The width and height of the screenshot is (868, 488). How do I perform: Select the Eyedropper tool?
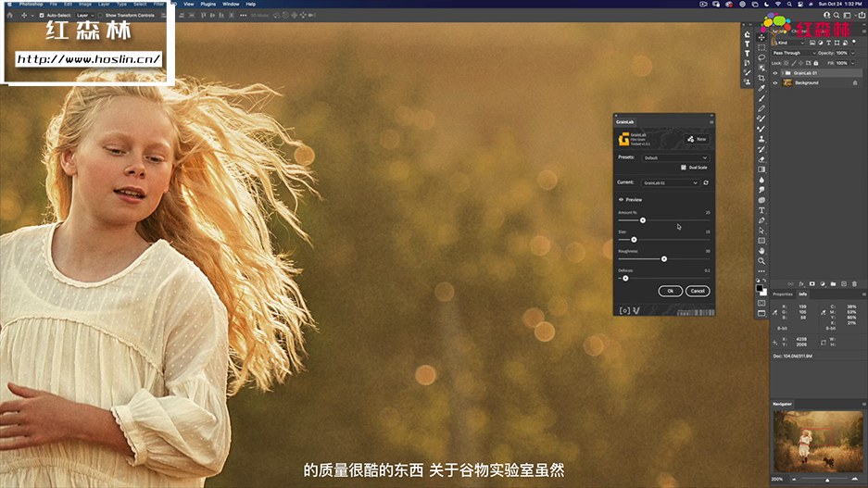click(761, 88)
